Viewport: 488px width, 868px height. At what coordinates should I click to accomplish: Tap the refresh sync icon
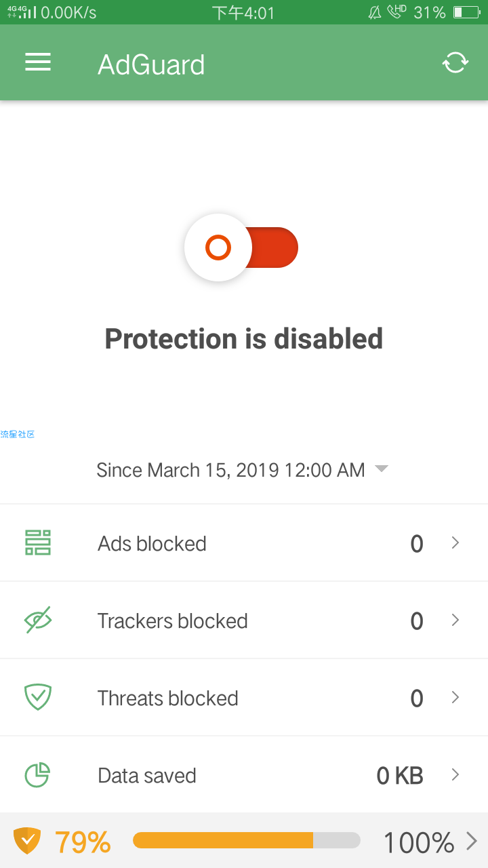point(455,62)
